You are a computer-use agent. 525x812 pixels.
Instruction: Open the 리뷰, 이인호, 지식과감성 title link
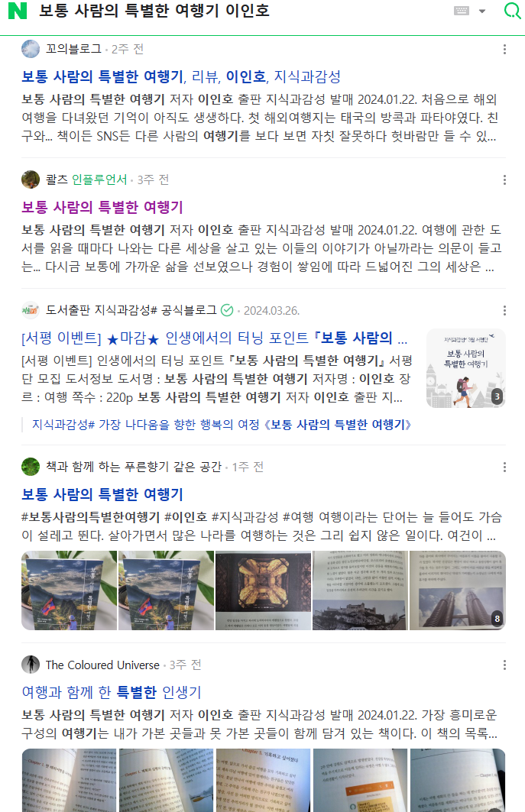click(181, 76)
